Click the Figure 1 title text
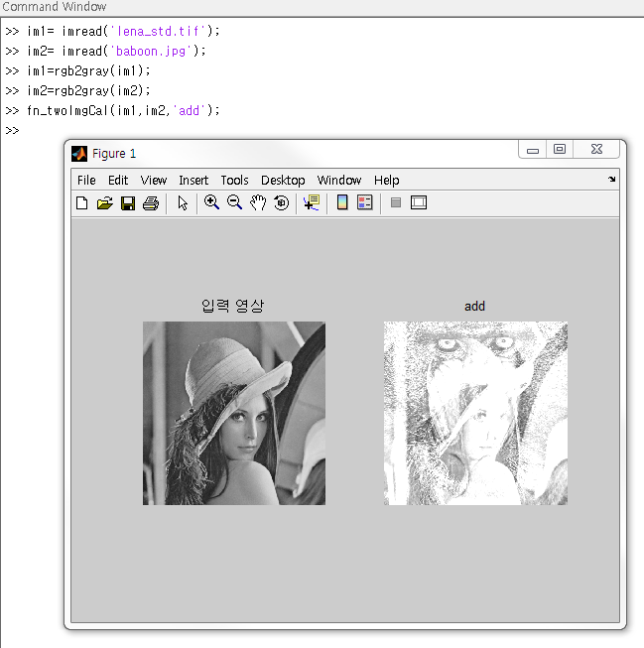 (x=114, y=154)
